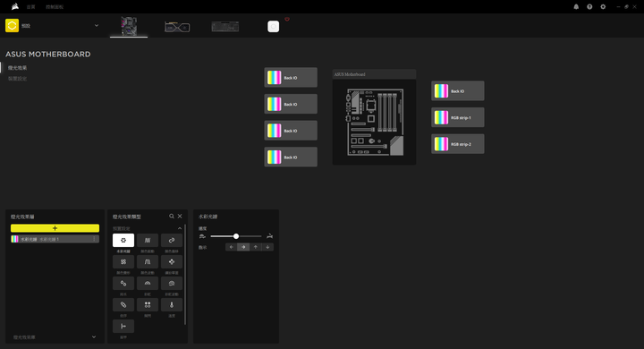Select the four-dots effect tile
Viewport: 644px width, 349px height.
tap(148, 304)
